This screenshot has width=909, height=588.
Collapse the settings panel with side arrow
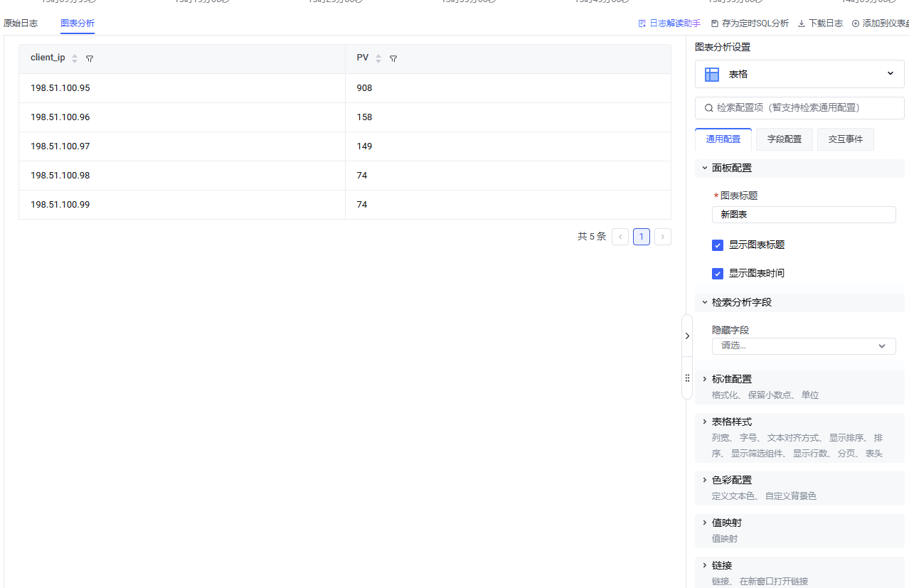pos(687,336)
